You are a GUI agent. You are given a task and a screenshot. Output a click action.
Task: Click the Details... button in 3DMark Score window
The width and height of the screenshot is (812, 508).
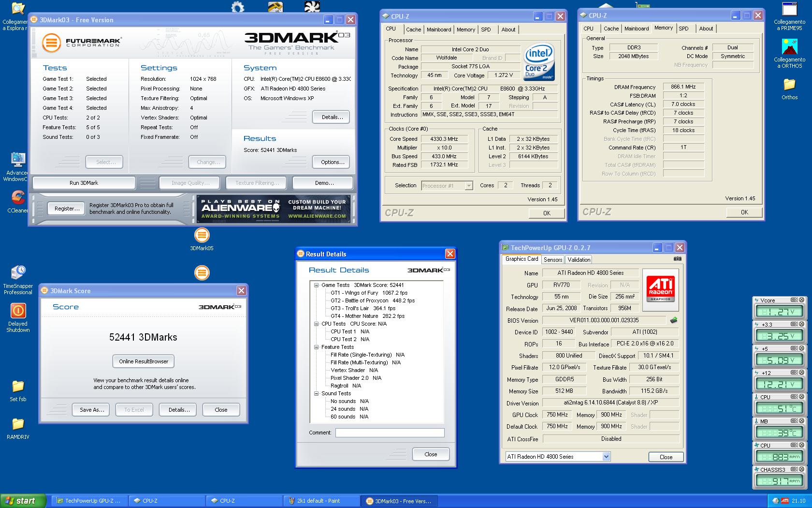tap(179, 410)
